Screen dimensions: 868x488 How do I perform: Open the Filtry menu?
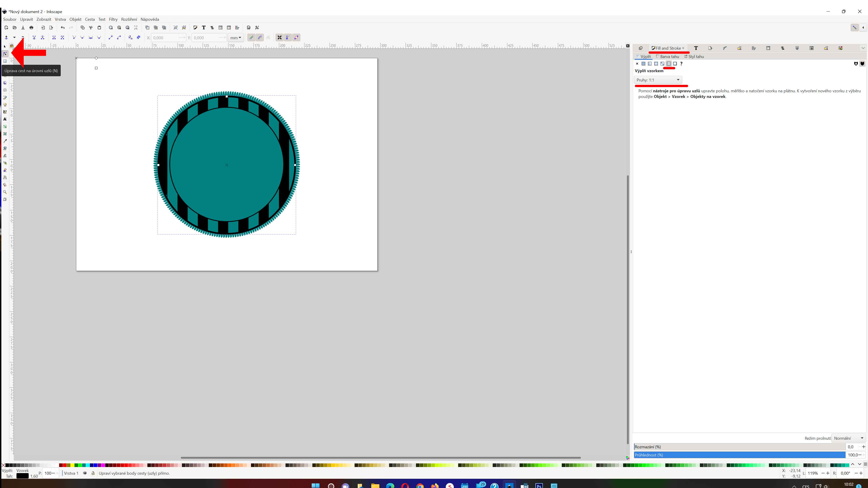click(x=113, y=19)
